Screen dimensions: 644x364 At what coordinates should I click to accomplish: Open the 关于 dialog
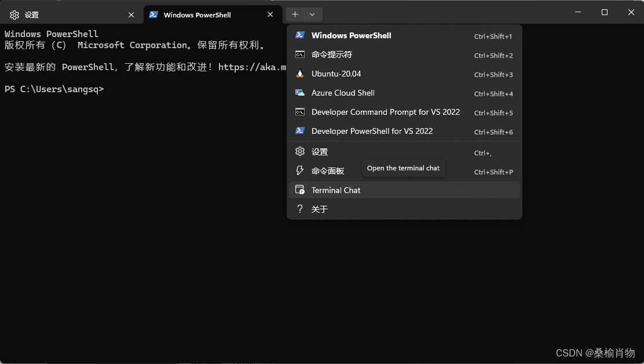[x=405, y=209]
